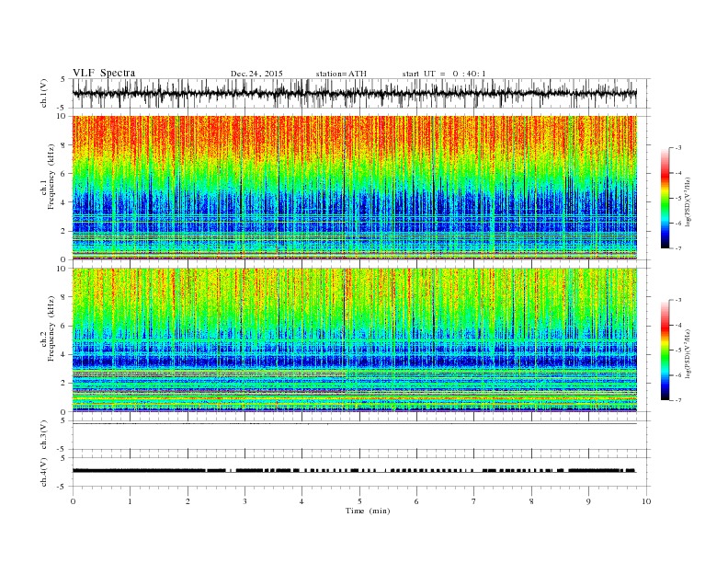Click the "2" kHz tick of the ch.1 spectrogram
Image resolution: width=728 pixels, height=563 pixels.
click(63, 231)
